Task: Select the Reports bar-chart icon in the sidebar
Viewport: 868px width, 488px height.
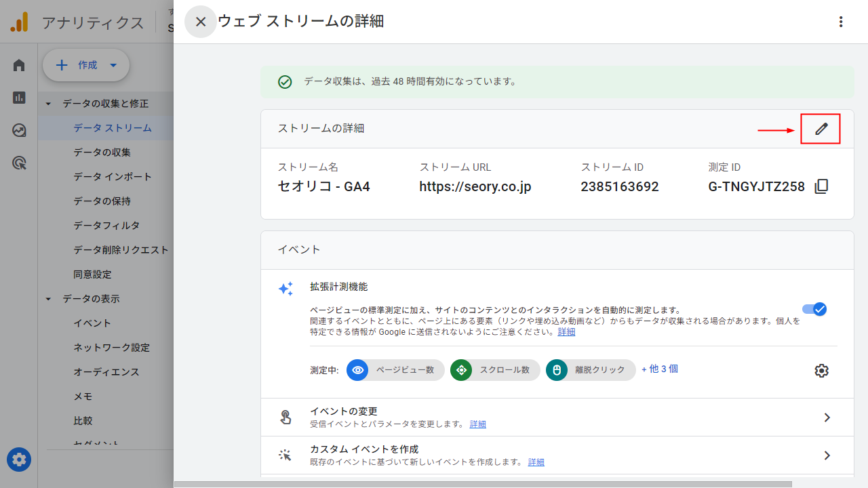Action: click(x=18, y=98)
